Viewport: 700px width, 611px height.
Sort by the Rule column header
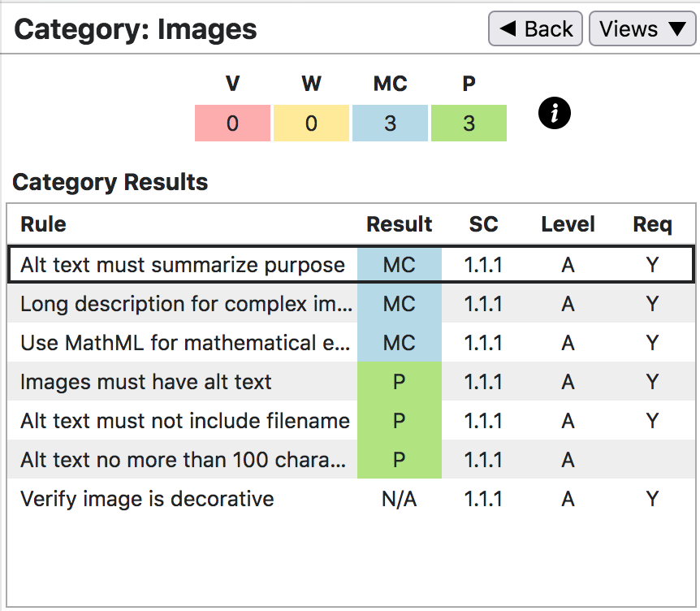click(44, 224)
